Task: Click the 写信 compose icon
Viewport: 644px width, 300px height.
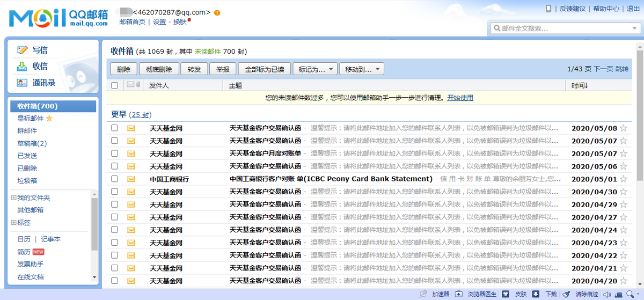Action: coord(22,50)
